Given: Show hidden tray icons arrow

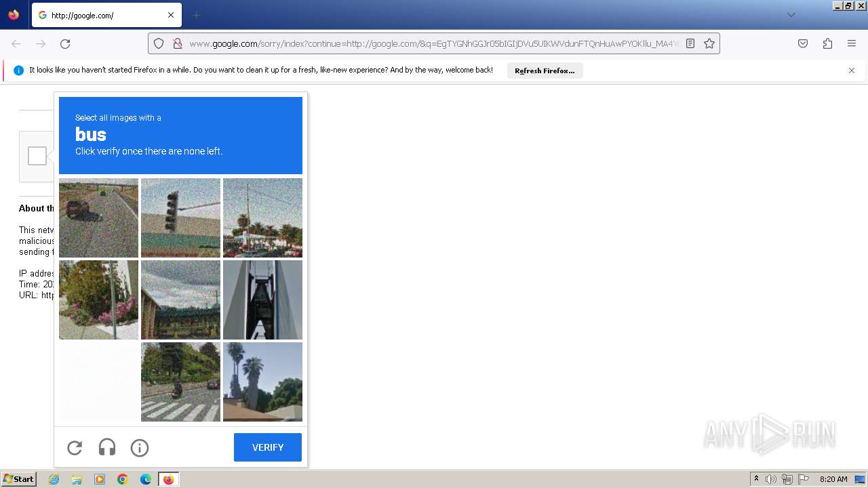Looking at the screenshot, I should coord(756,479).
